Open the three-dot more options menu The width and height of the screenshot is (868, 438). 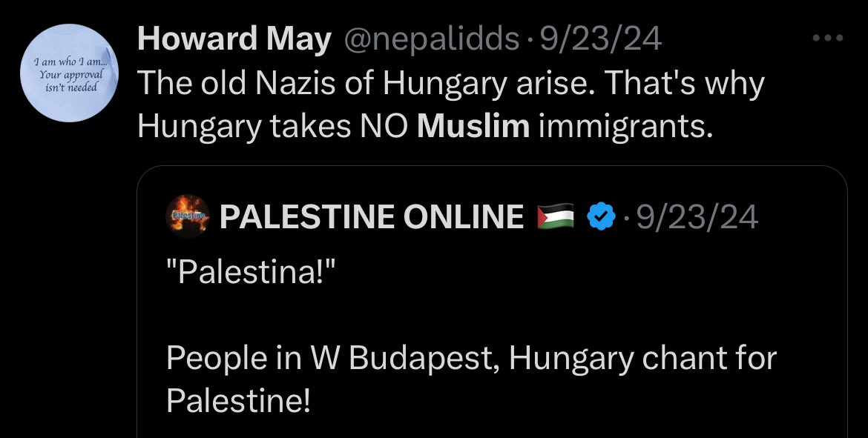[x=828, y=38]
